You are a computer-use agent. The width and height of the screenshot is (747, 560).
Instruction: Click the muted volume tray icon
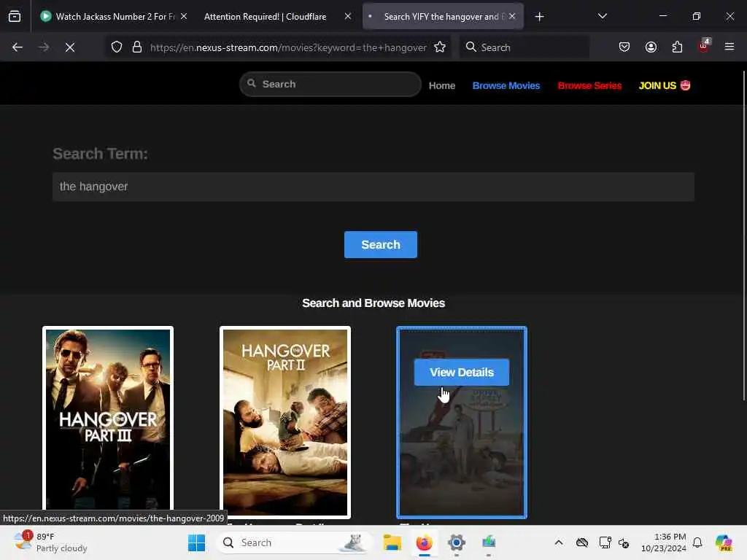pos(624,542)
